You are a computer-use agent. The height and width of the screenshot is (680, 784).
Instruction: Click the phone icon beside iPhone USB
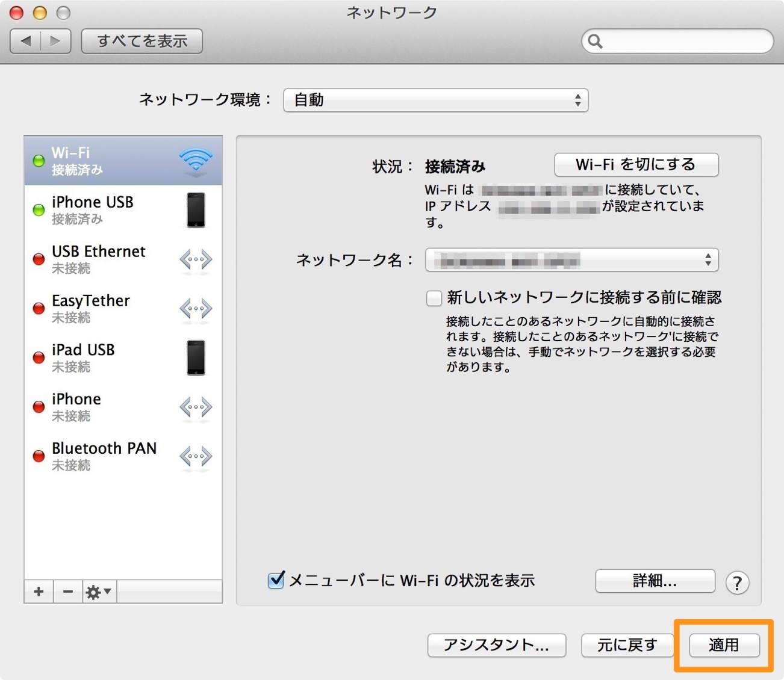(x=196, y=210)
